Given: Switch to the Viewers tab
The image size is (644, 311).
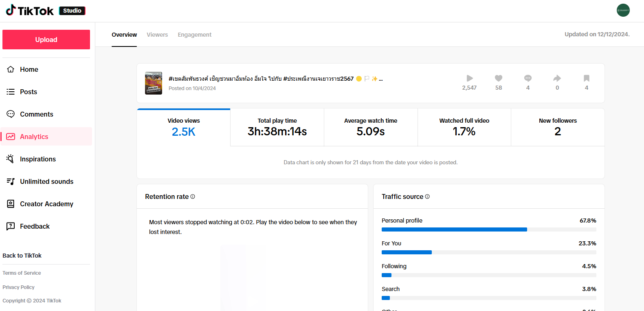Looking at the screenshot, I should point(157,35).
